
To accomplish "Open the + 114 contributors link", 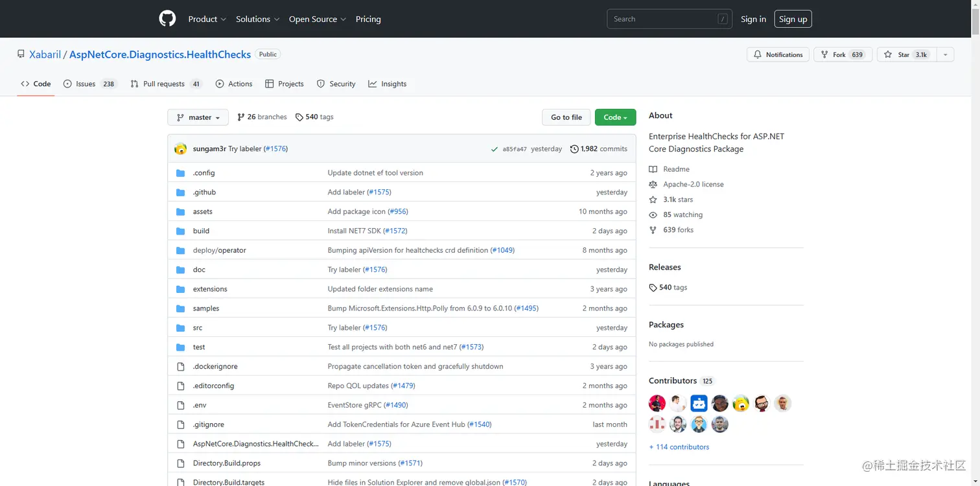I will pos(679,447).
